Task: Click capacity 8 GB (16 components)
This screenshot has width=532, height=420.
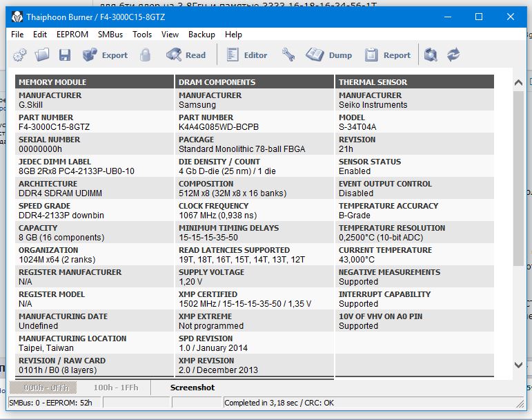Action: tap(61, 238)
